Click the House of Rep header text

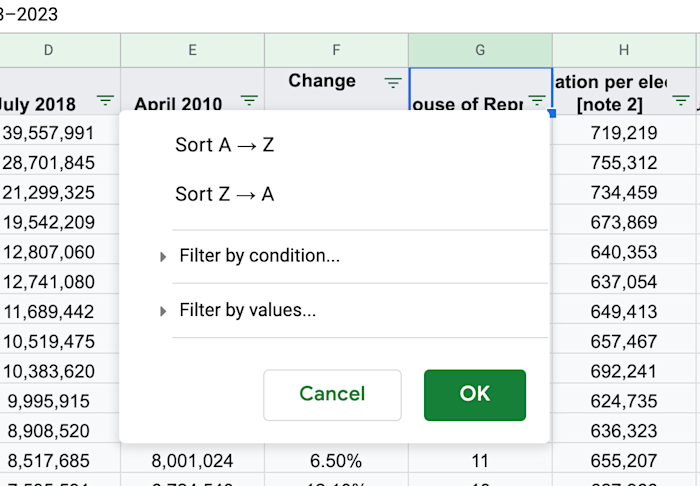467,104
